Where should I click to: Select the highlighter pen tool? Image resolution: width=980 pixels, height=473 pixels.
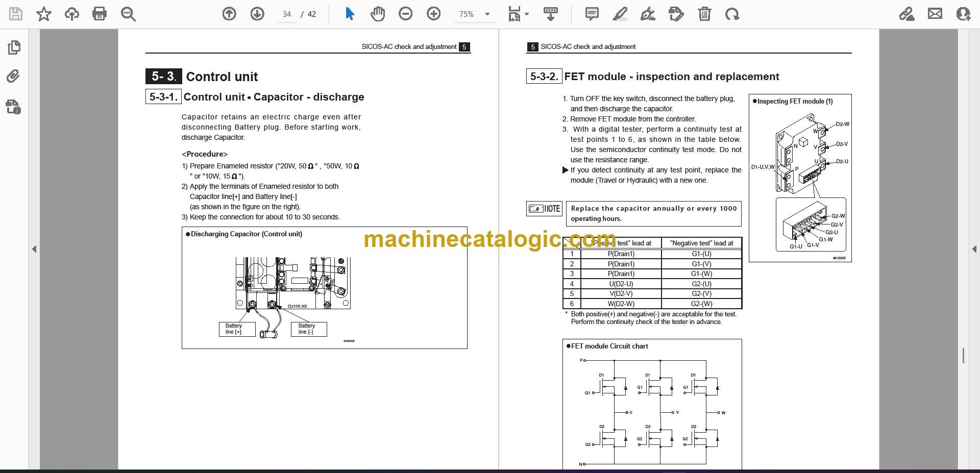pos(620,14)
